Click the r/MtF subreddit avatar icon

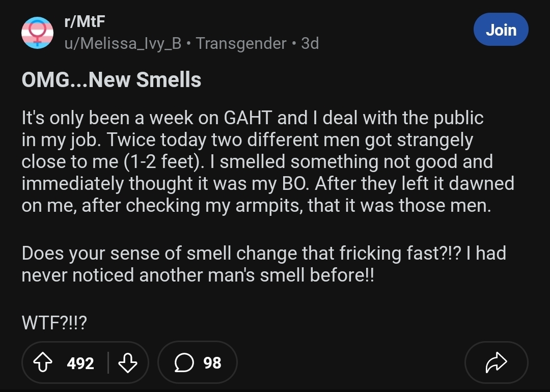click(37, 32)
